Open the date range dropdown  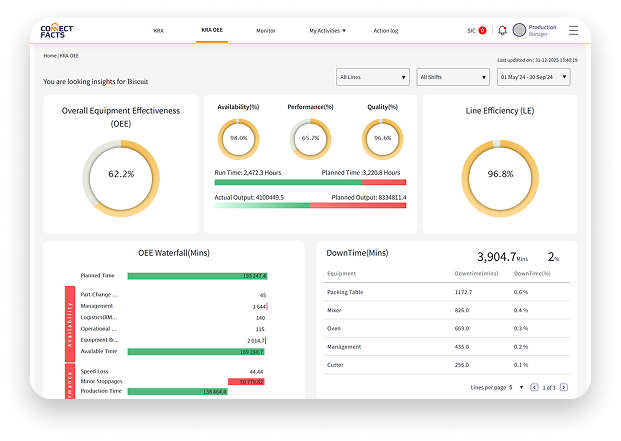(x=533, y=77)
